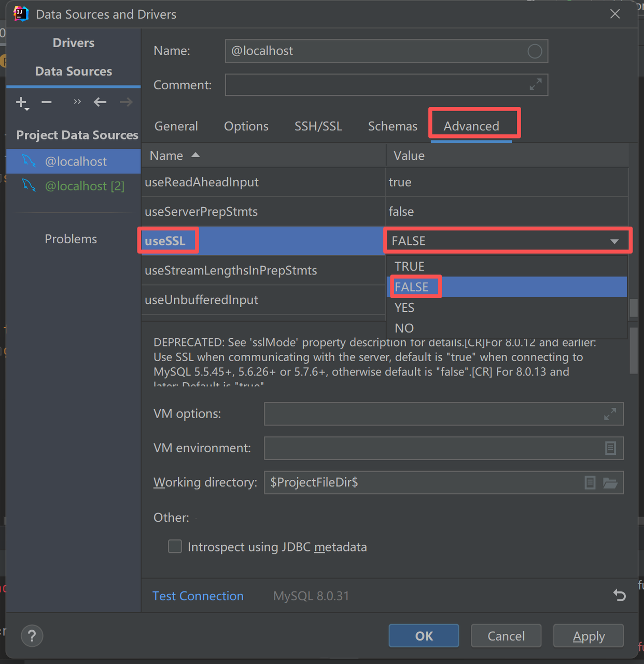644x664 pixels.
Task: Click IntelliJ logo in title bar
Action: 21,14
